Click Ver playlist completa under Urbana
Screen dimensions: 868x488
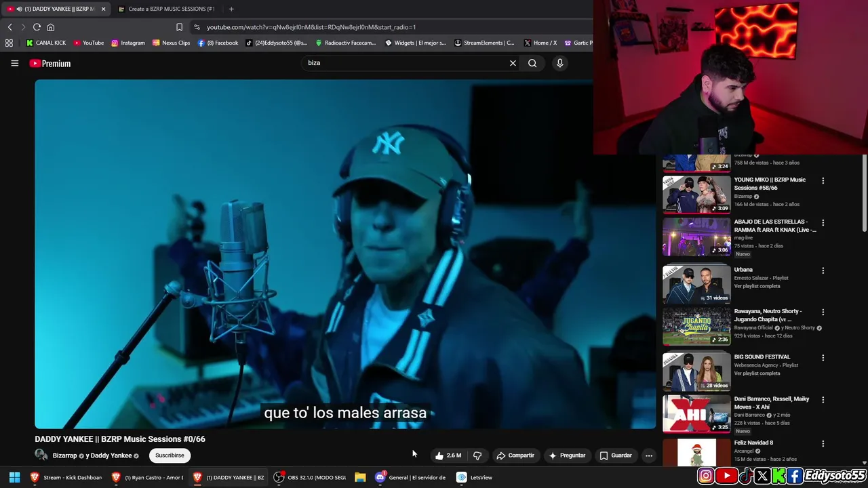coord(757,286)
